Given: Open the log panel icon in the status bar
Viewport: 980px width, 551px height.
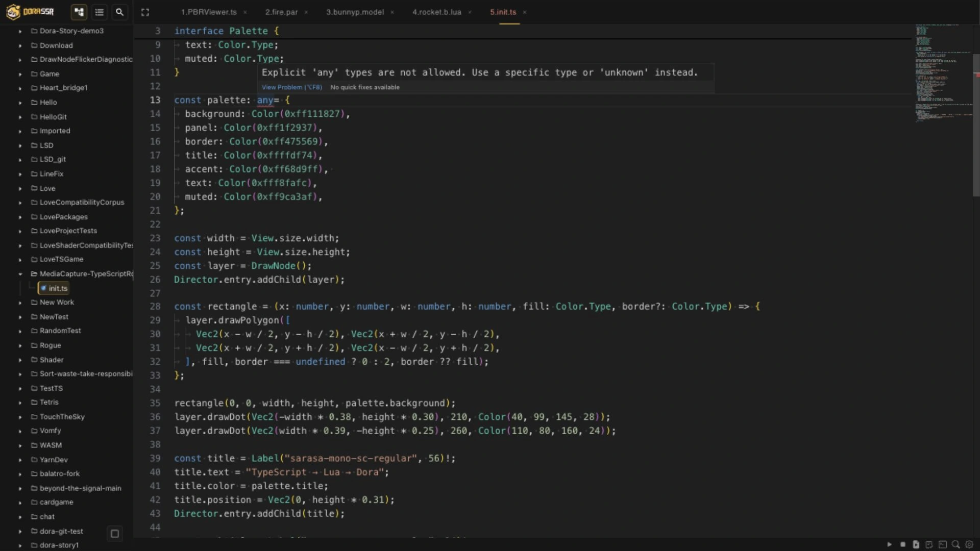Looking at the screenshot, I should point(929,544).
